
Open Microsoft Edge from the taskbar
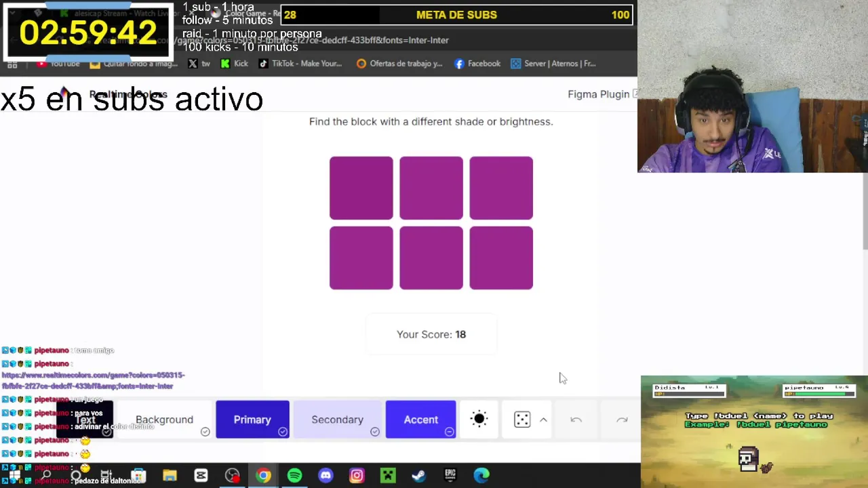(x=481, y=476)
